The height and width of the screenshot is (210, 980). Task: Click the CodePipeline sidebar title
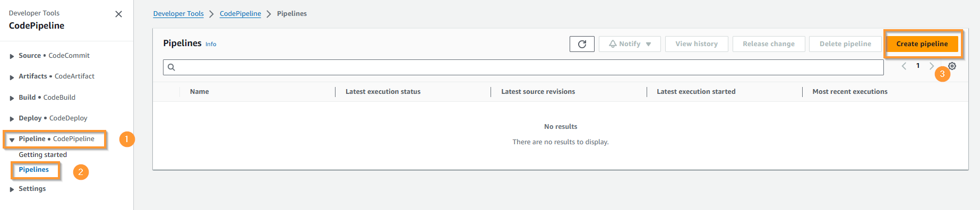pyautogui.click(x=37, y=25)
